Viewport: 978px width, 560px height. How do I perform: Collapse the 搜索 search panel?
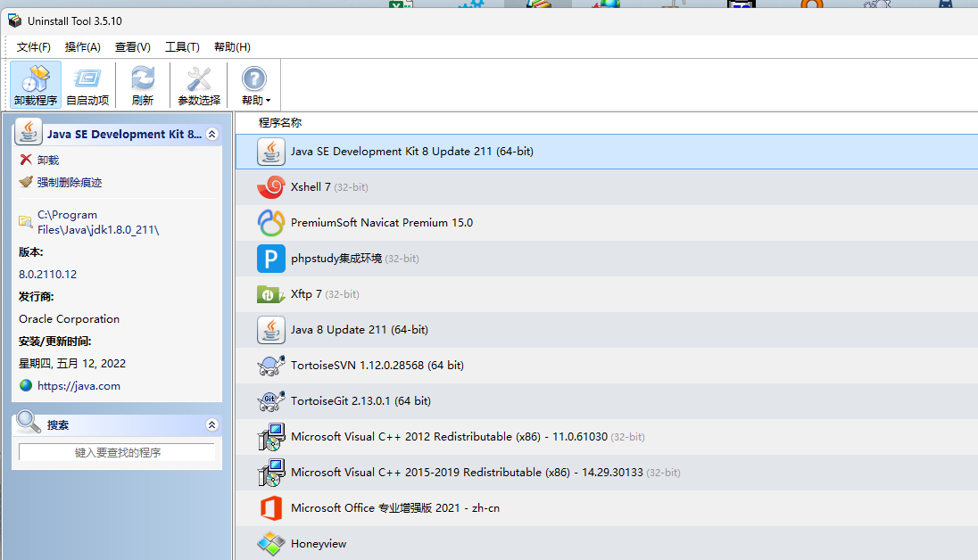[x=211, y=425]
